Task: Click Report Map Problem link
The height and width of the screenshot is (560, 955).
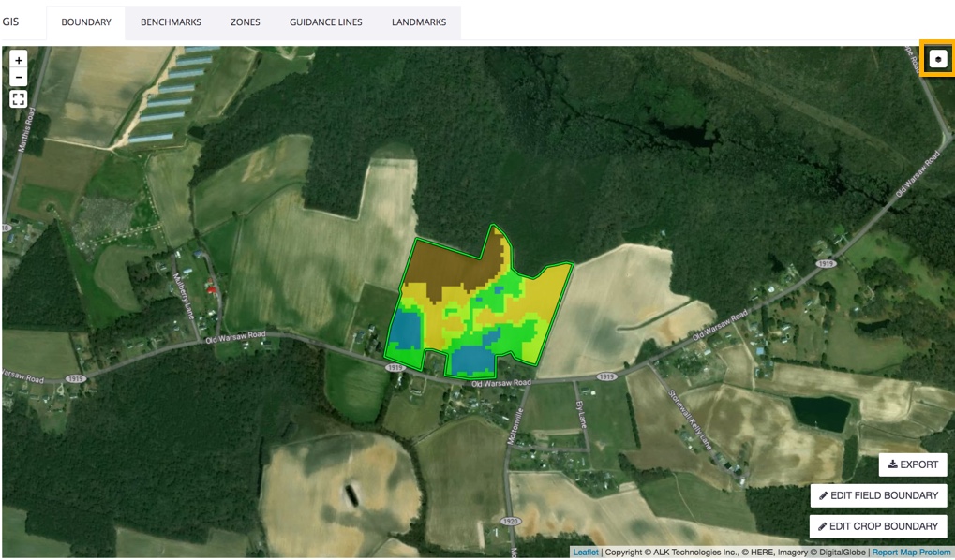Action: point(911,553)
